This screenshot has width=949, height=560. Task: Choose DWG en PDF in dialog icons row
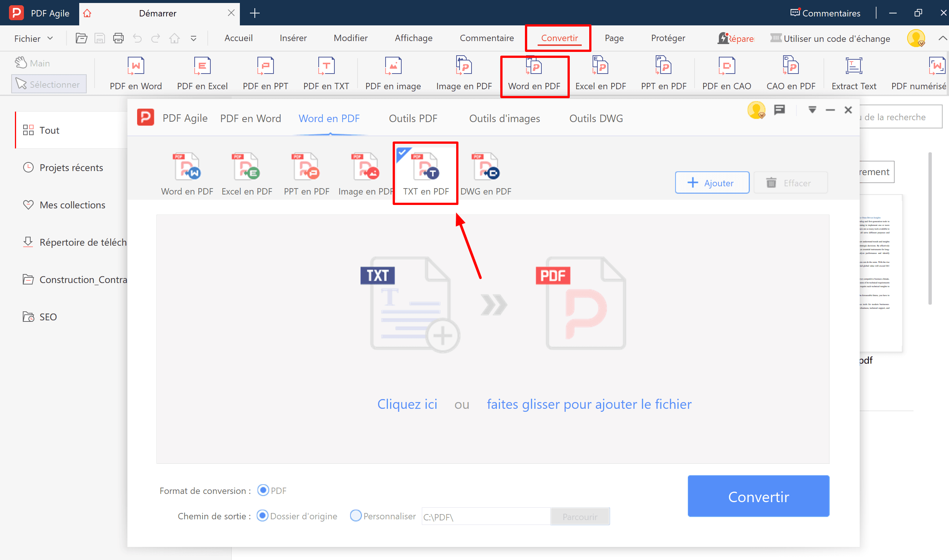(x=486, y=174)
